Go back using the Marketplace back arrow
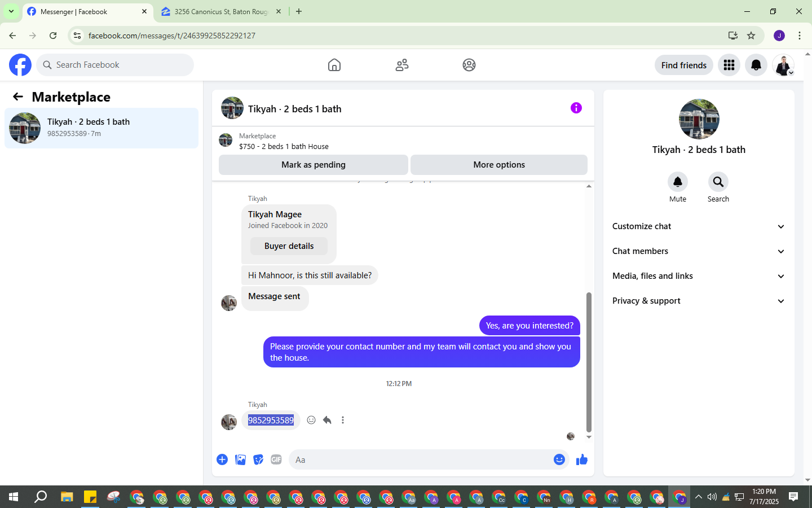This screenshot has width=812, height=508. [18, 97]
